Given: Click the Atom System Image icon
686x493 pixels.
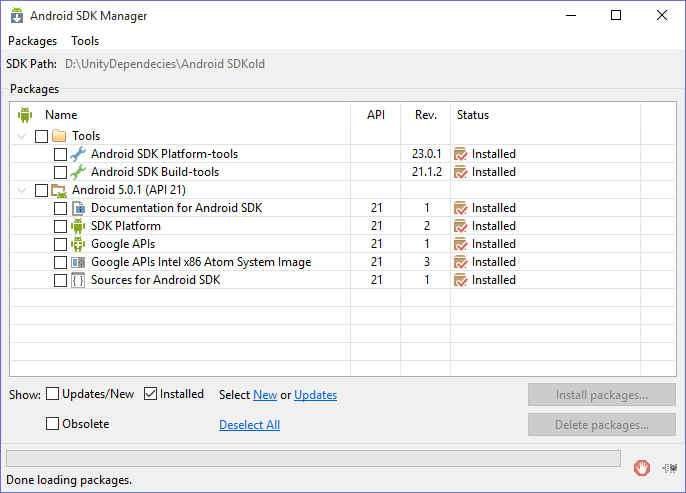Looking at the screenshot, I should pyautogui.click(x=78, y=262).
